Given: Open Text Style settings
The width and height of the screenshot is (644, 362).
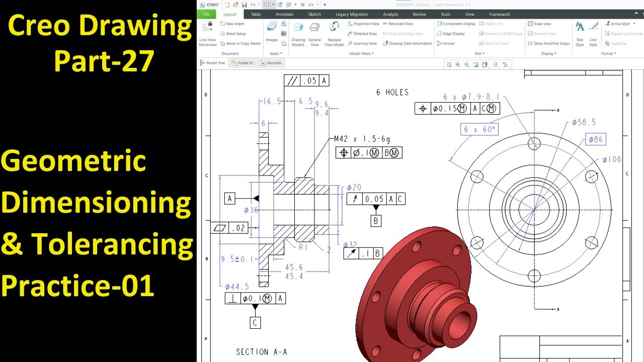Looking at the screenshot, I should 580,34.
